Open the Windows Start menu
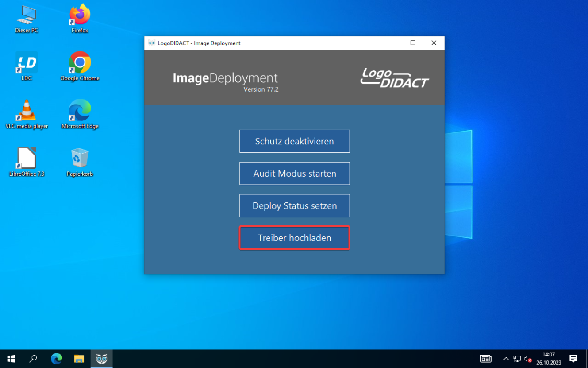 click(x=11, y=359)
